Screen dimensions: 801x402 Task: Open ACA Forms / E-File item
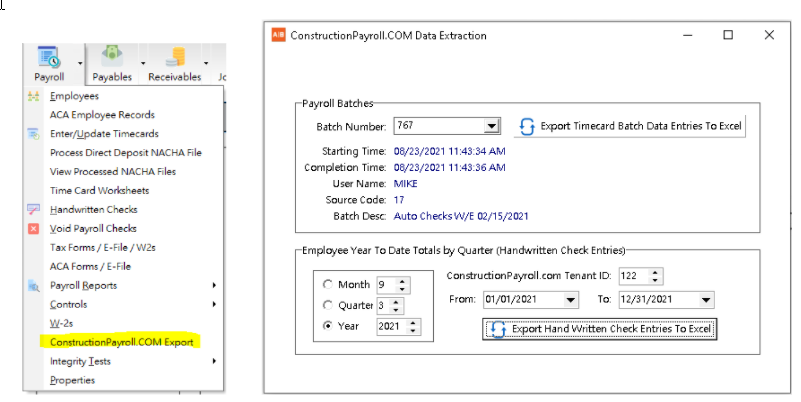(90, 266)
